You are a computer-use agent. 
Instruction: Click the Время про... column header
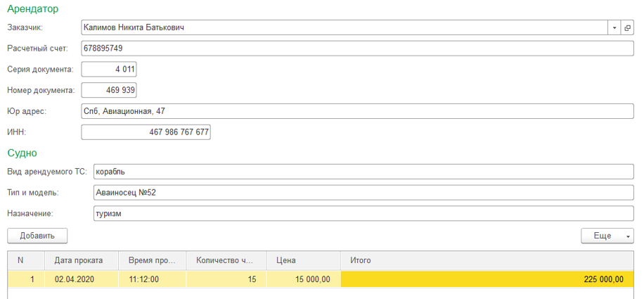(x=153, y=260)
